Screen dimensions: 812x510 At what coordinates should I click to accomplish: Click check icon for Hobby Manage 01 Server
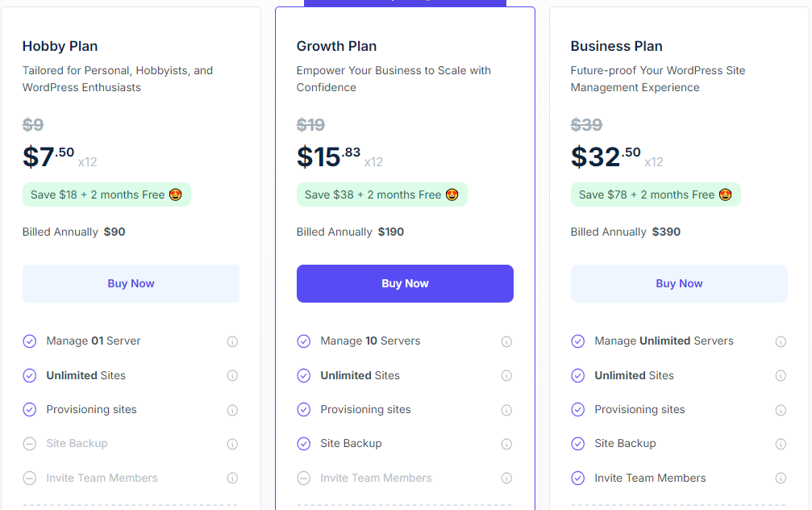pyautogui.click(x=30, y=341)
